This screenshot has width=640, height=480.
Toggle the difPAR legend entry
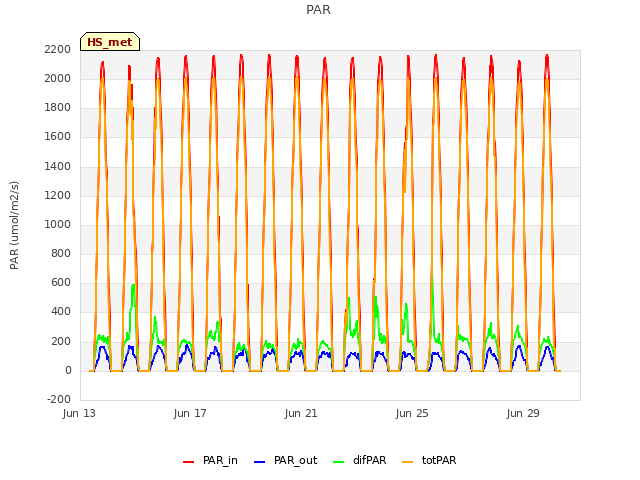coord(360,460)
